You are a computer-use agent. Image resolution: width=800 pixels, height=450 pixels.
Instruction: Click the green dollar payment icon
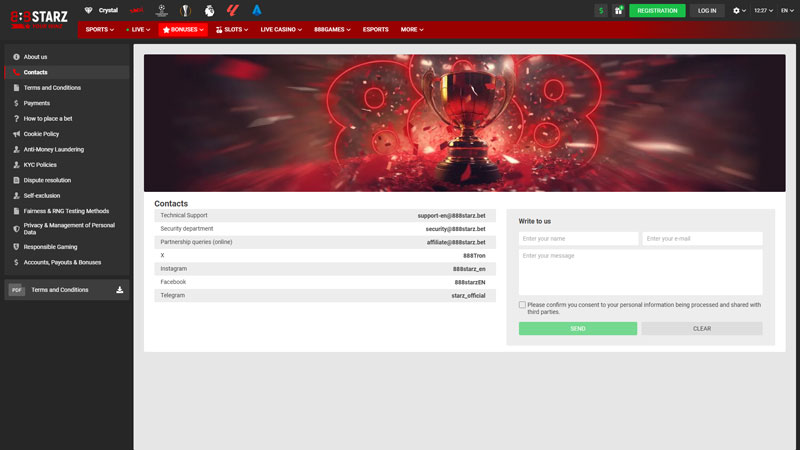pos(600,11)
